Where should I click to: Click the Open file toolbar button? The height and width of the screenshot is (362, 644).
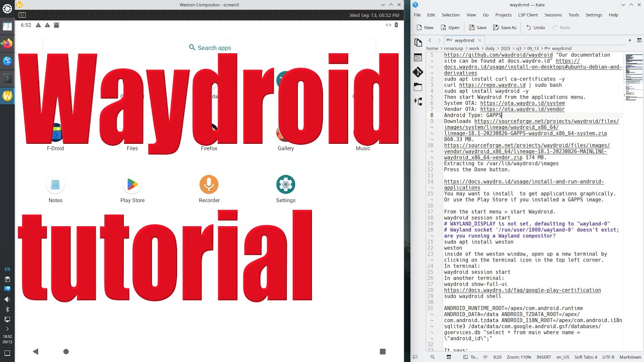coord(450,28)
